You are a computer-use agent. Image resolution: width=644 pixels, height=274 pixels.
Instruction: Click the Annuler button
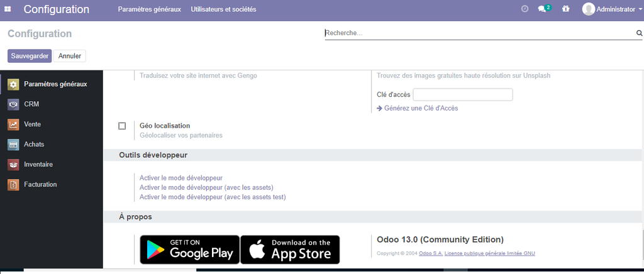pyautogui.click(x=70, y=56)
